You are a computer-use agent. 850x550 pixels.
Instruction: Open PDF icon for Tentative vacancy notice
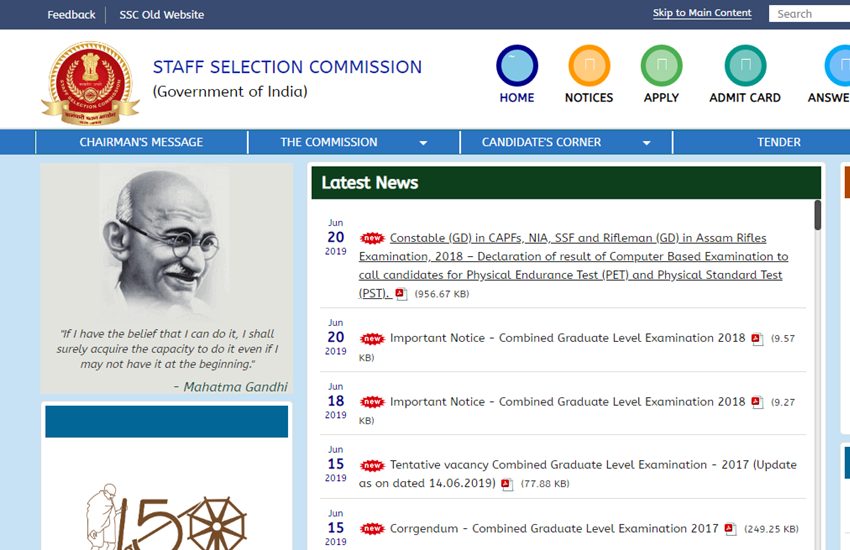click(x=507, y=484)
